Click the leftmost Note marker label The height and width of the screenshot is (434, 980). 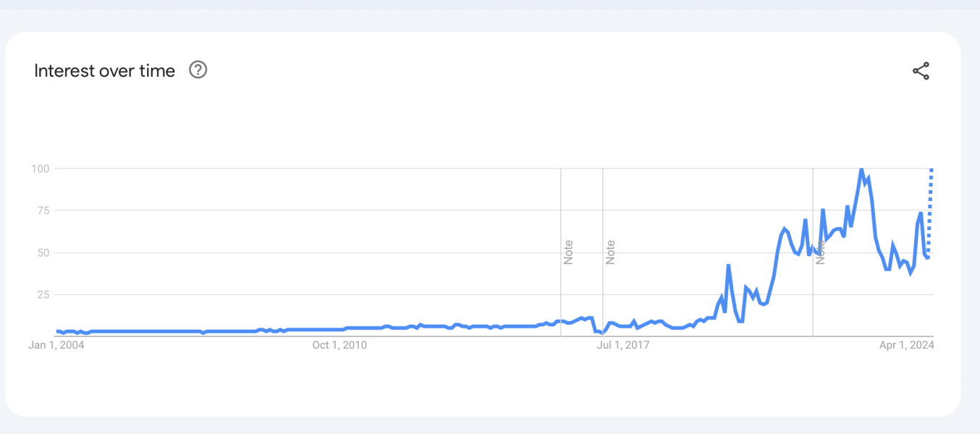(x=568, y=252)
